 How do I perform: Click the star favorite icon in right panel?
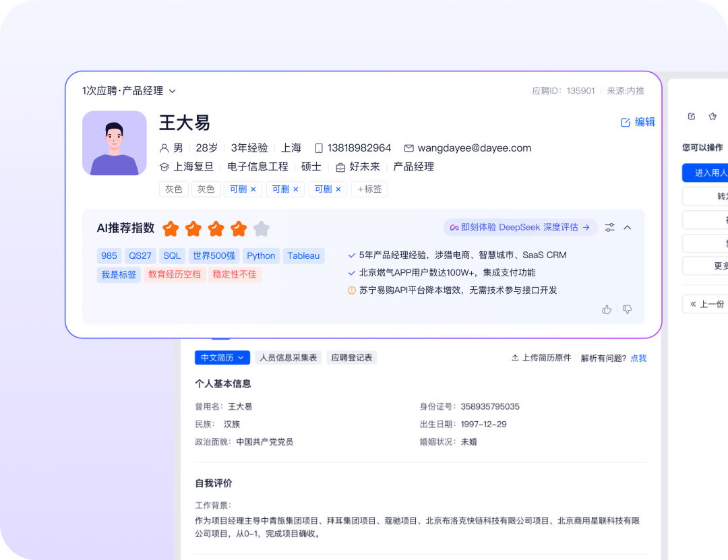click(x=712, y=116)
